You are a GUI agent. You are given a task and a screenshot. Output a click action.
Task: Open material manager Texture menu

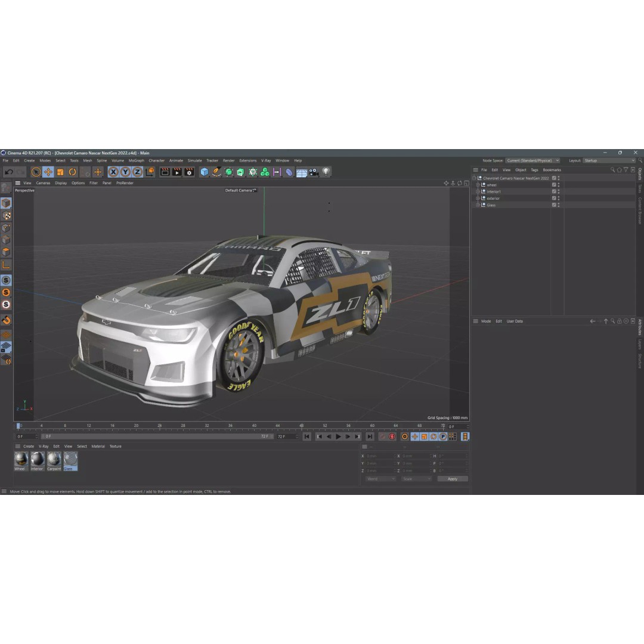point(116,447)
